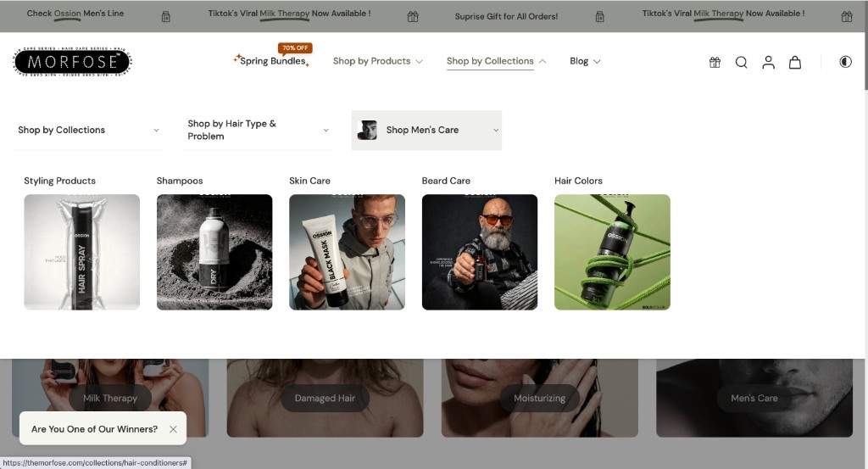This screenshot has height=469, width=868.
Task: Open the Shampoos dry shampoo thumbnail
Action: 214,252
